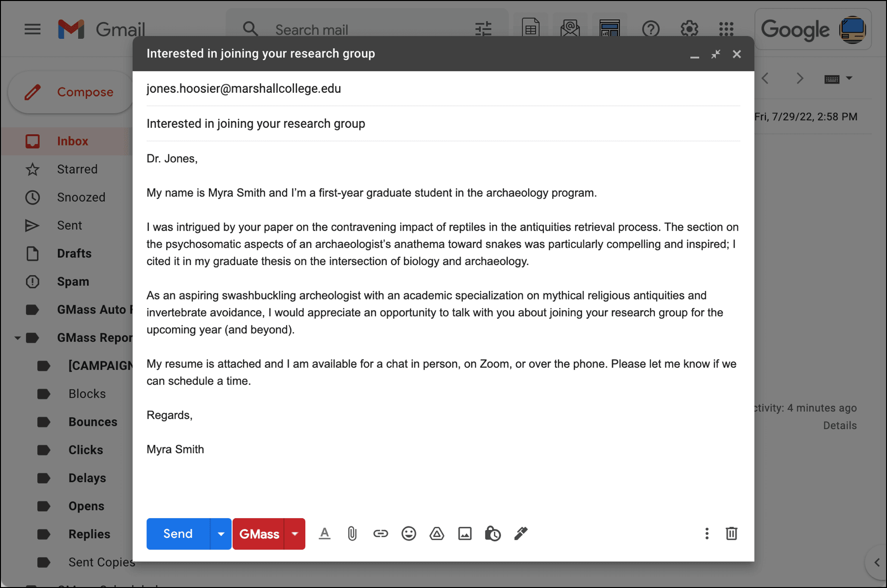Enable confidential mode
Screen dimensions: 887x588
click(x=493, y=533)
